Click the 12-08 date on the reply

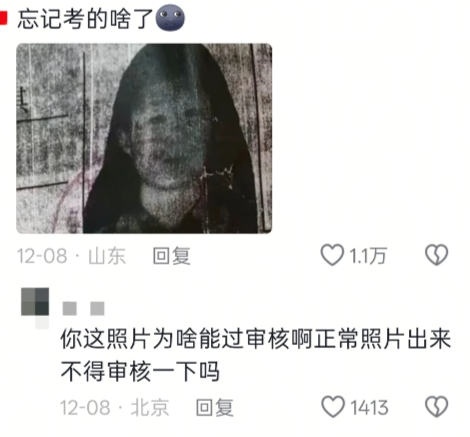(x=85, y=407)
